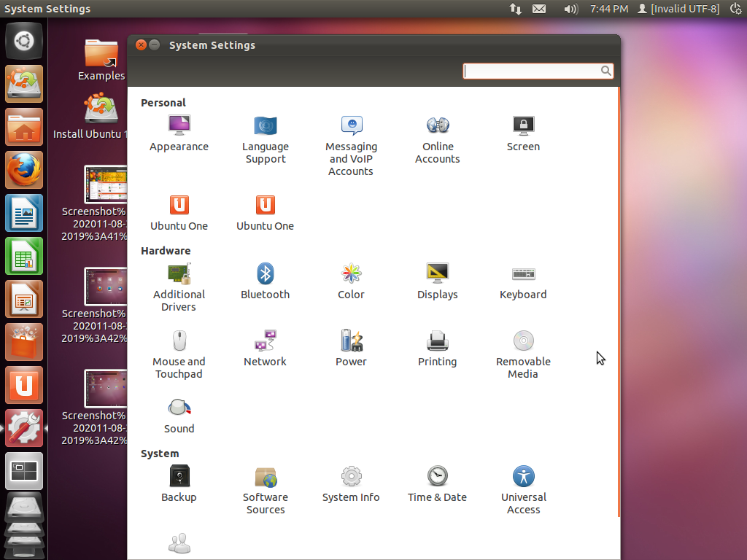
Task: Open the user menu [Invalid UTF-8]
Action: [678, 9]
